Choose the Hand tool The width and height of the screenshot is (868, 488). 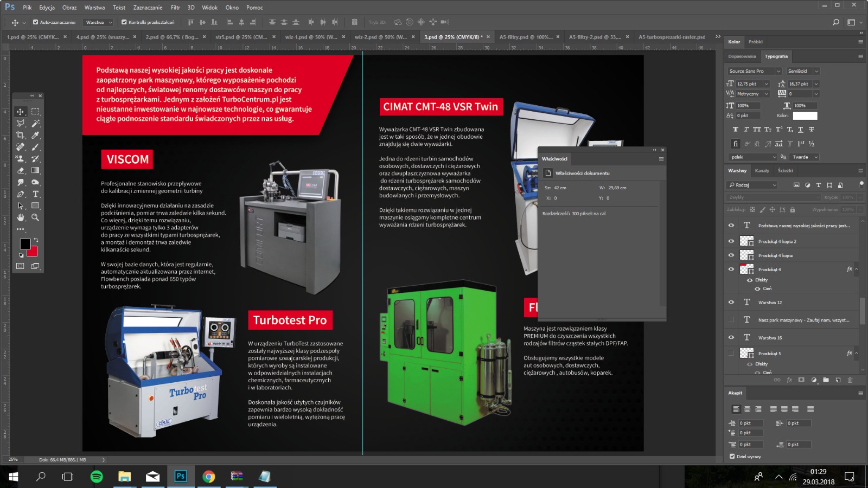pyautogui.click(x=21, y=217)
